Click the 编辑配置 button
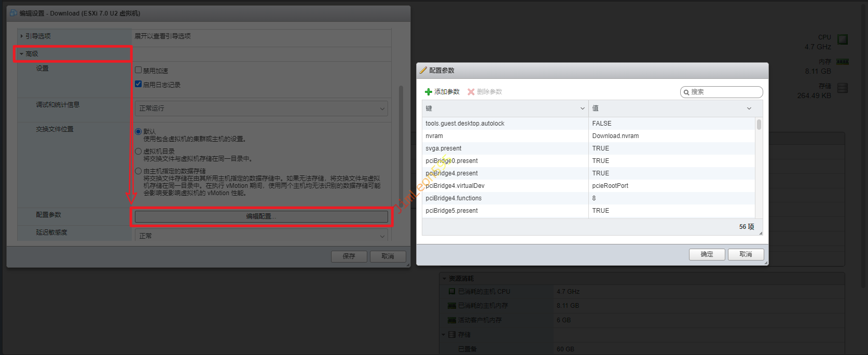The image size is (868, 355). point(261,216)
